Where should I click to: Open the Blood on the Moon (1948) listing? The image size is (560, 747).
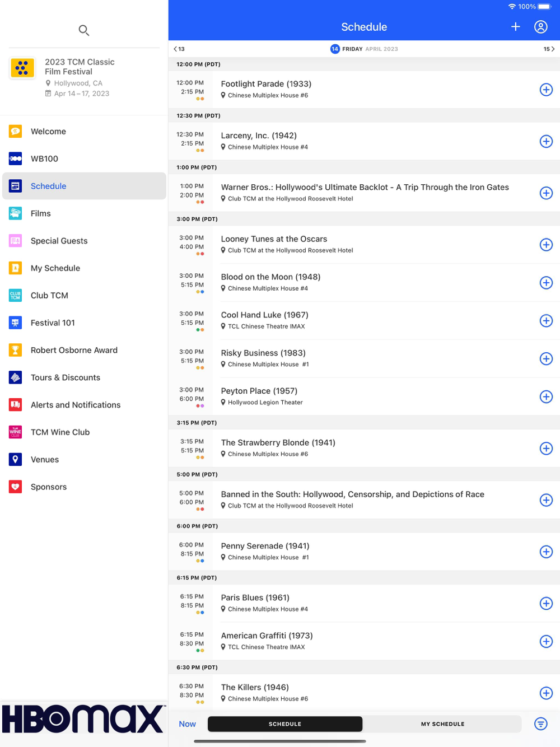point(364,283)
